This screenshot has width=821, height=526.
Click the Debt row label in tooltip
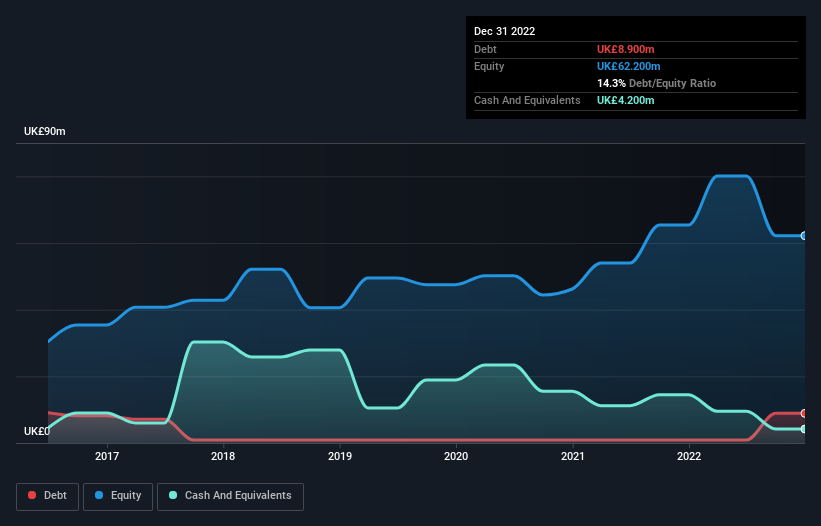(485, 49)
